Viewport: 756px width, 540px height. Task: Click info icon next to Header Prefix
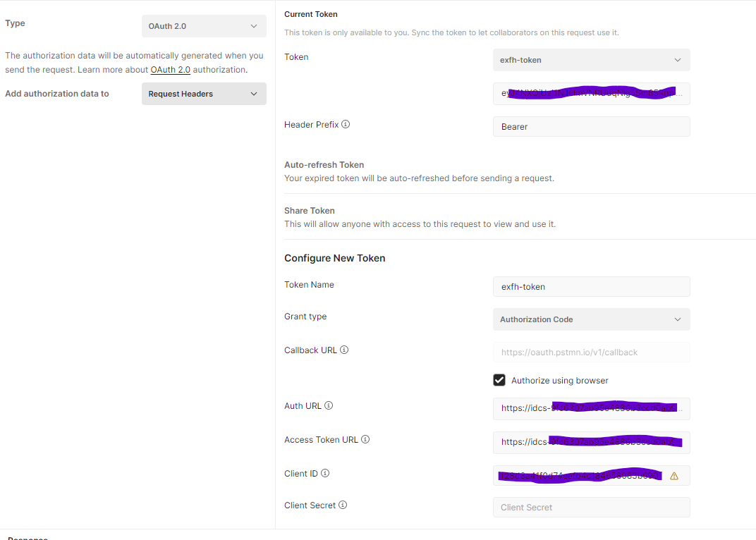tap(346, 125)
